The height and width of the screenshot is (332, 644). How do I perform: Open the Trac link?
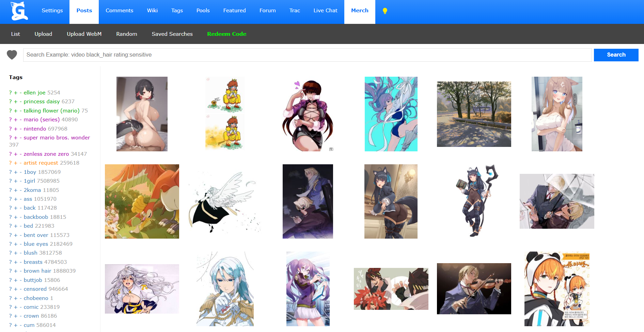(x=295, y=11)
